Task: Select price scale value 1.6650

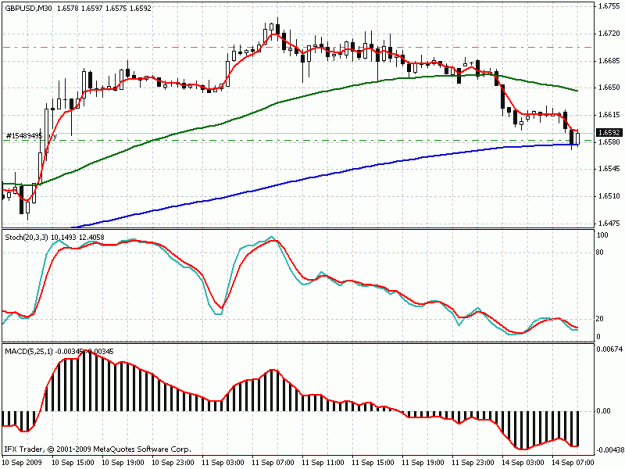Action: [609, 87]
